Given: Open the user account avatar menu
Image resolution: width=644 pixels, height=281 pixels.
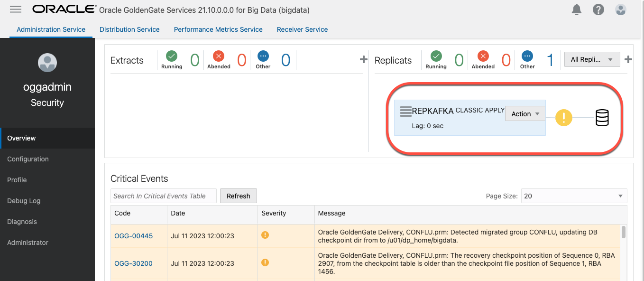Looking at the screenshot, I should coord(620,9).
